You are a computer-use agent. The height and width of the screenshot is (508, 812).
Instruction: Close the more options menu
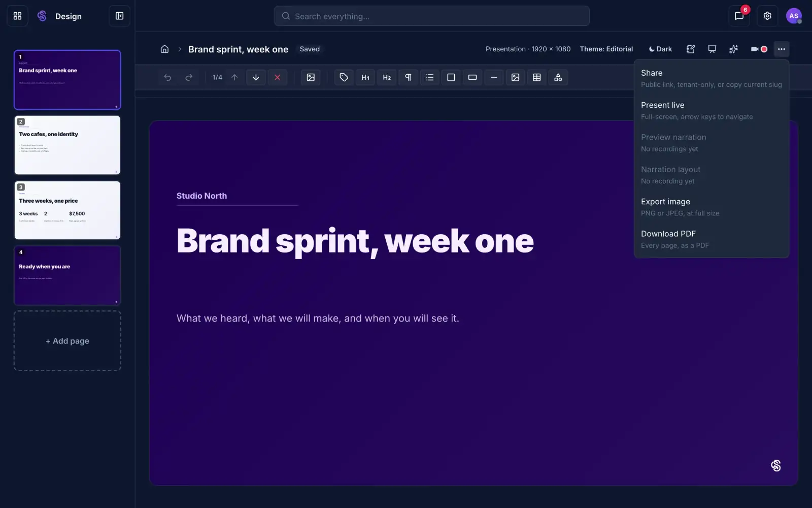(782, 49)
